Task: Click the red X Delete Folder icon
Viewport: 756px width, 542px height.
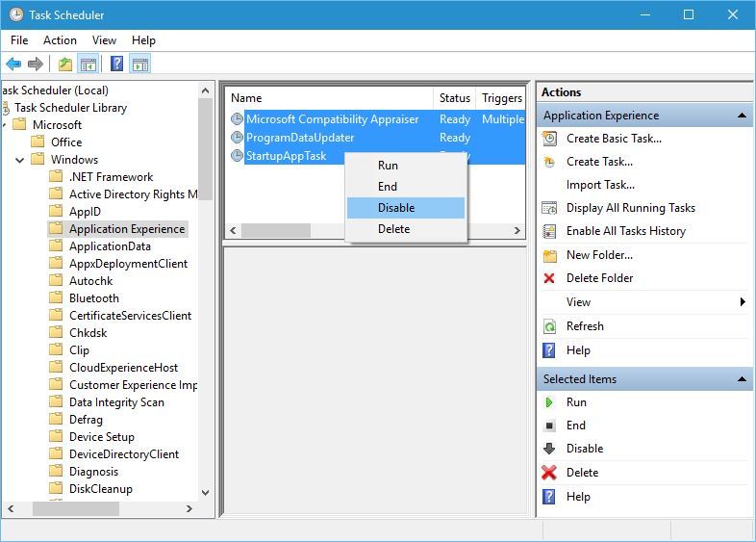Action: point(549,278)
